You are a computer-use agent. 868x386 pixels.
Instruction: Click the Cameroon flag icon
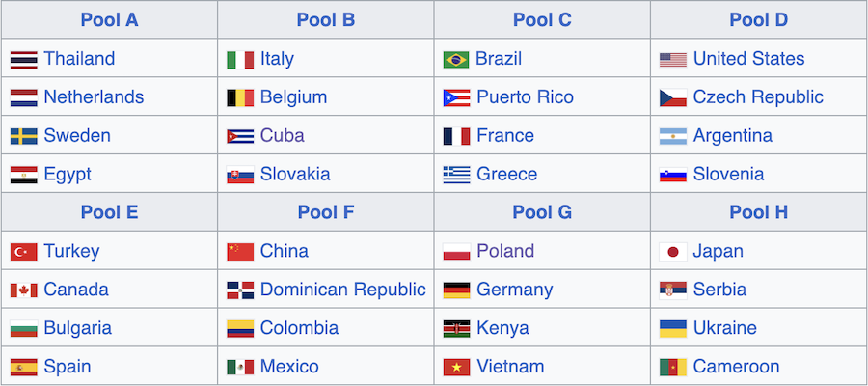[672, 367]
